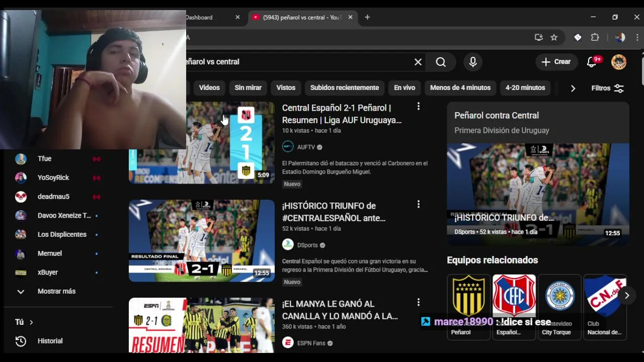Screen dimensions: 644x362
Task: Click the AUFTV channel avatar
Action: pyautogui.click(x=288, y=147)
